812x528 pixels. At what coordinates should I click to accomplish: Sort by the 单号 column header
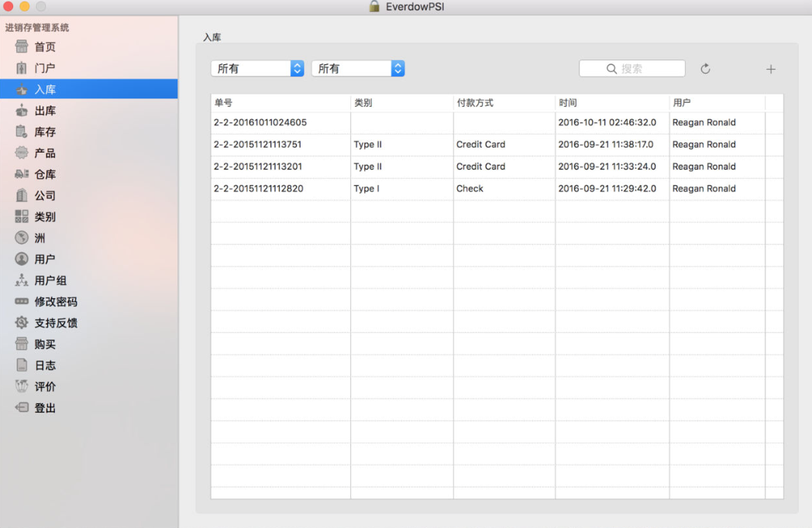[280, 102]
